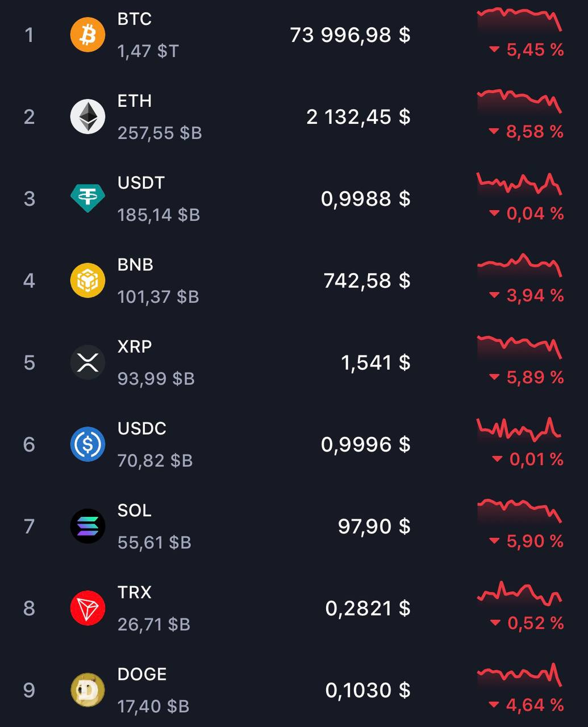Click ETH 8,58 % change value

[534, 132]
